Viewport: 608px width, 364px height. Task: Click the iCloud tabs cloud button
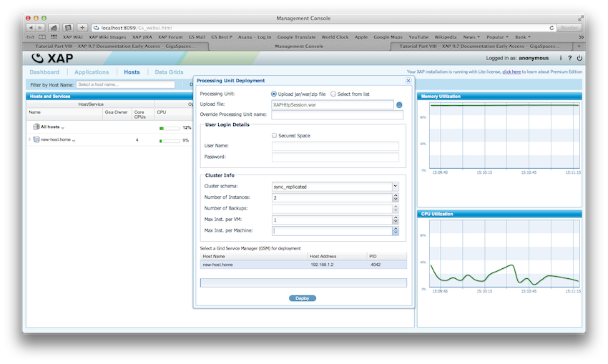[x=54, y=28]
